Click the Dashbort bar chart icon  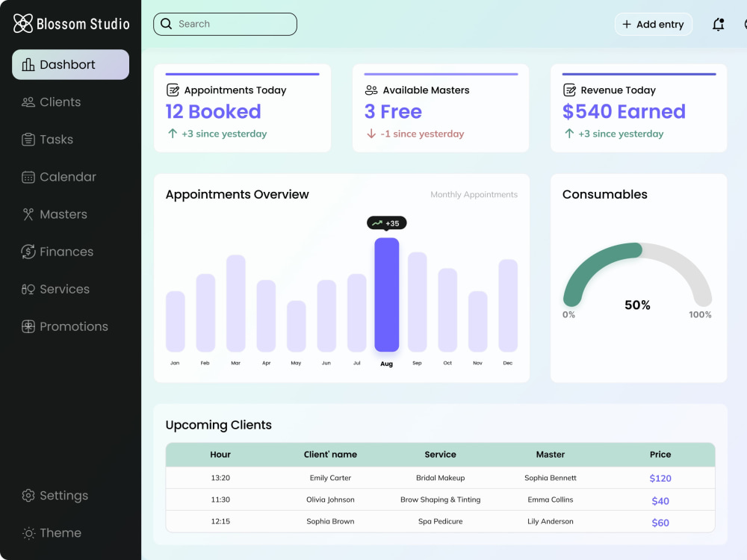(28, 64)
